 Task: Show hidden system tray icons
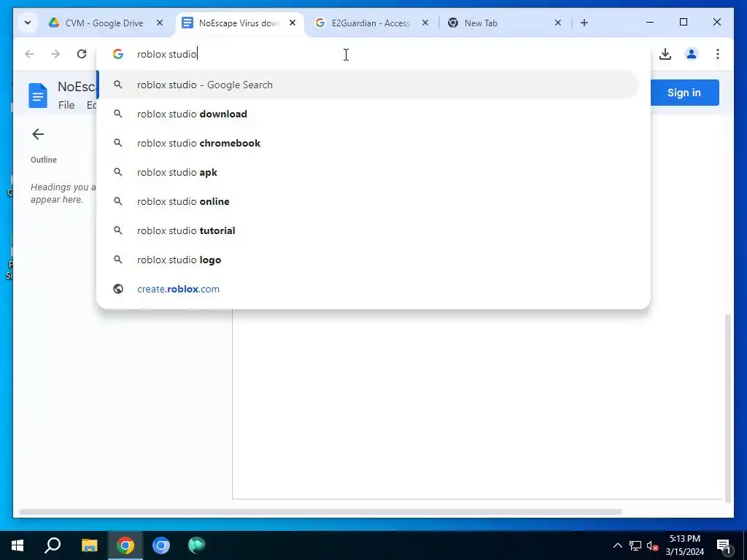(x=617, y=545)
